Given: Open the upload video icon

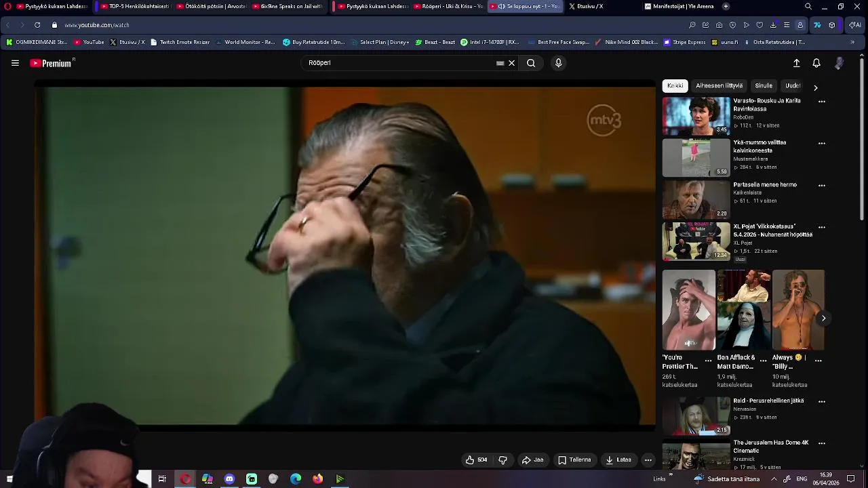Looking at the screenshot, I should click(x=797, y=63).
